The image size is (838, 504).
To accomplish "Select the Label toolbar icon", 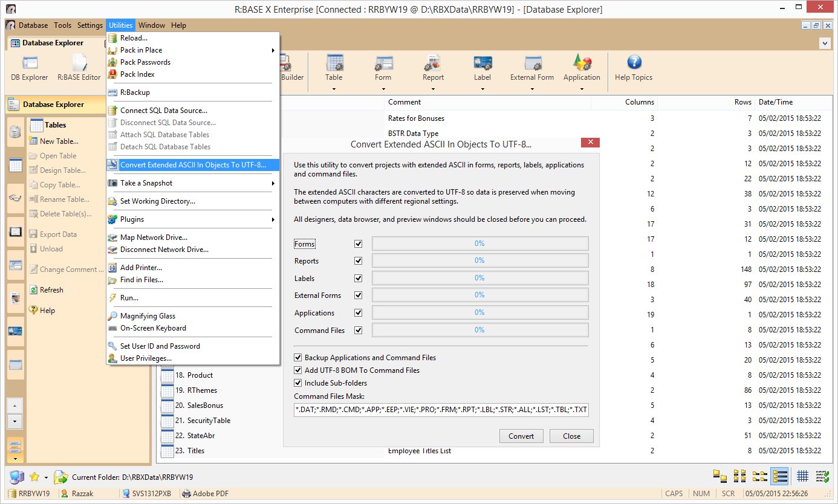I will point(482,63).
